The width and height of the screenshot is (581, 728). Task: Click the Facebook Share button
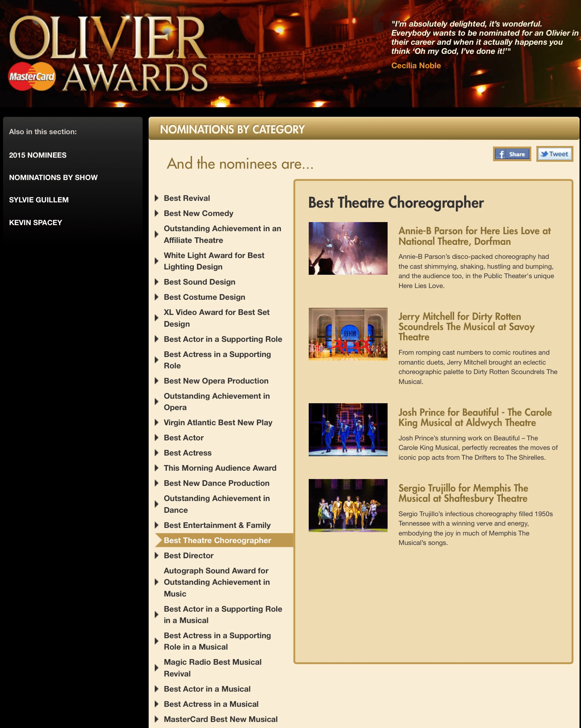[x=512, y=154]
